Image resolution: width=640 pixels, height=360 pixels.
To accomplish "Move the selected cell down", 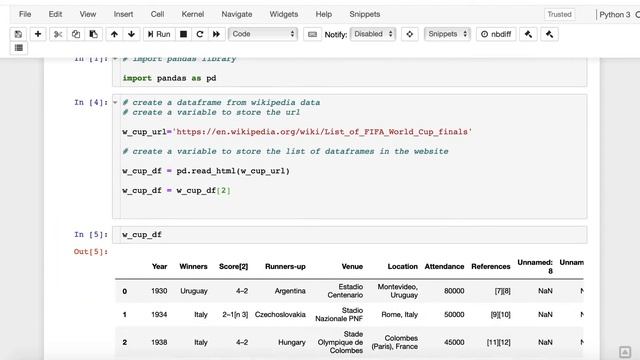I will coord(131,34).
